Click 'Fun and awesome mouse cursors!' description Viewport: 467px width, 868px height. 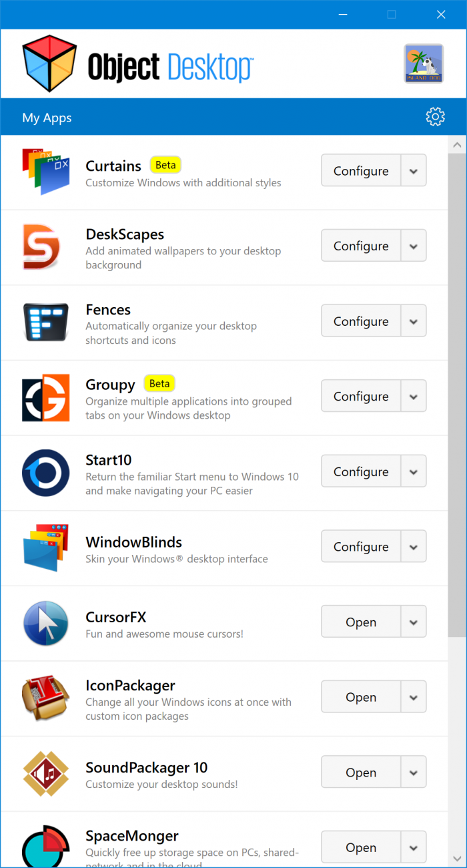click(x=164, y=634)
